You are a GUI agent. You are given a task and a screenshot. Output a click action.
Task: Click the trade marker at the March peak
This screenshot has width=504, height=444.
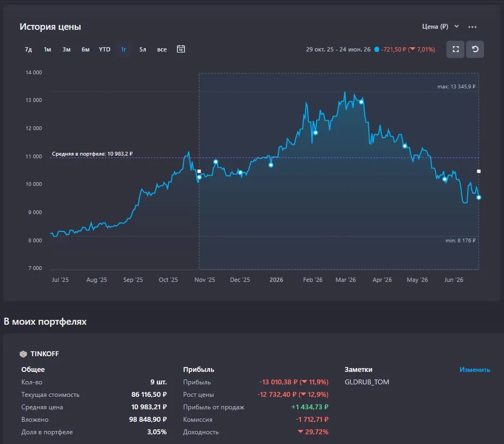coord(361,102)
